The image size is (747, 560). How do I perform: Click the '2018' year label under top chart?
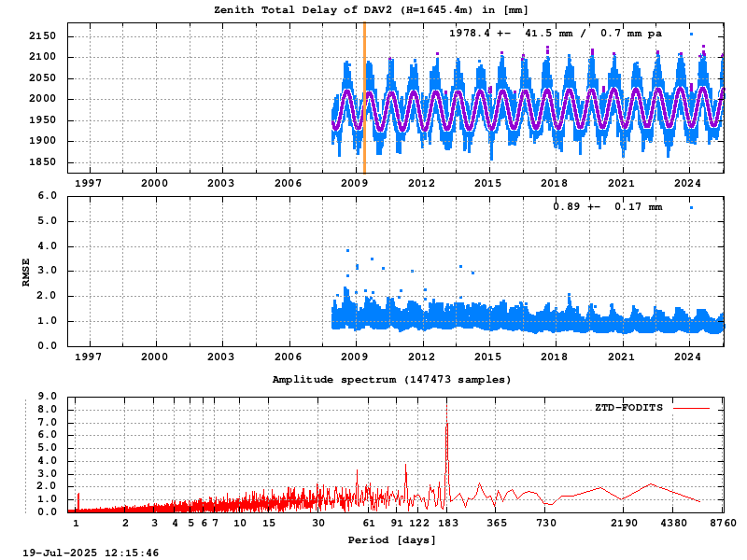[554, 183]
